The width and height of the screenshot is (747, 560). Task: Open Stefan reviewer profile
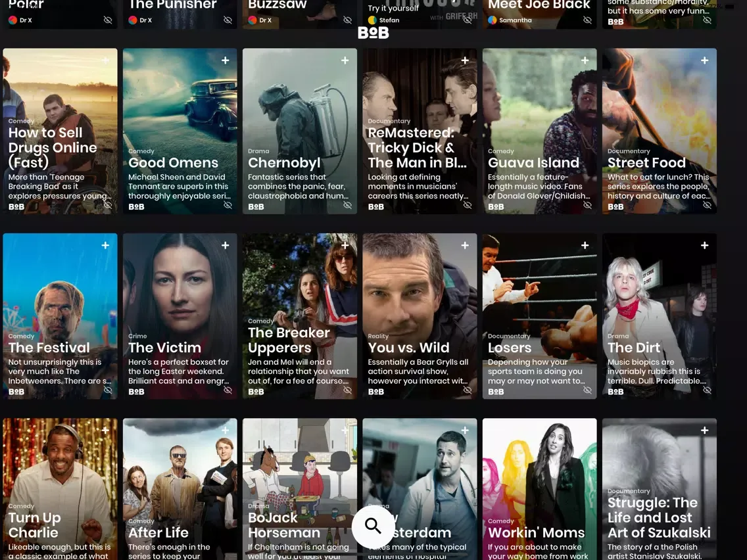point(384,20)
